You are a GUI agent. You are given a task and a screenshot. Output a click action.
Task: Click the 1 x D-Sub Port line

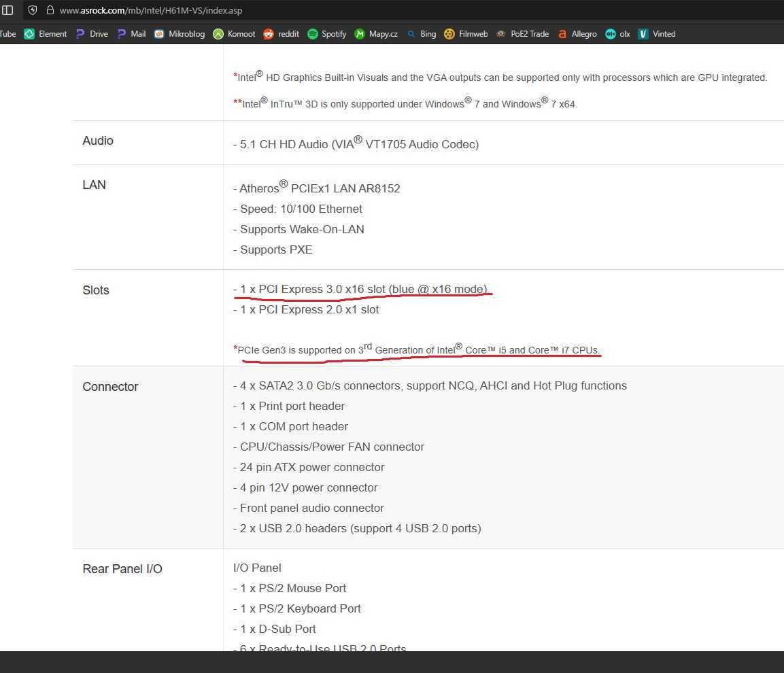[275, 629]
